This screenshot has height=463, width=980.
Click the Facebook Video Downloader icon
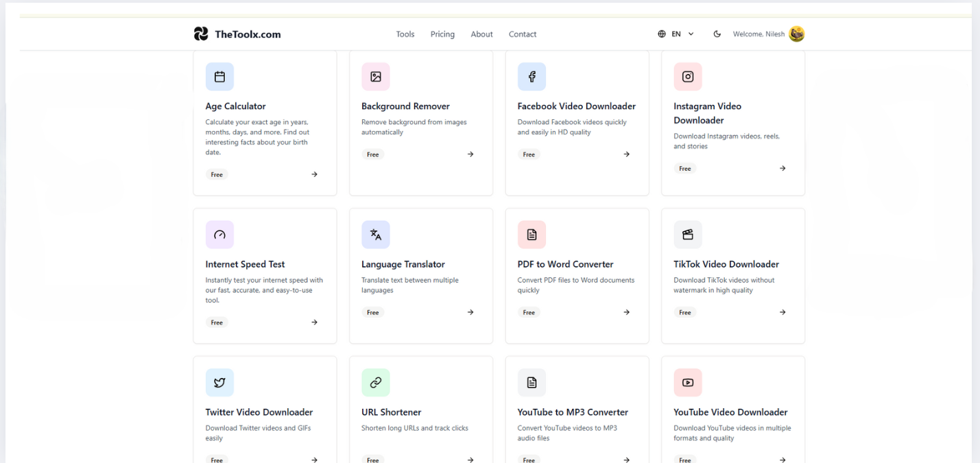[x=531, y=77]
